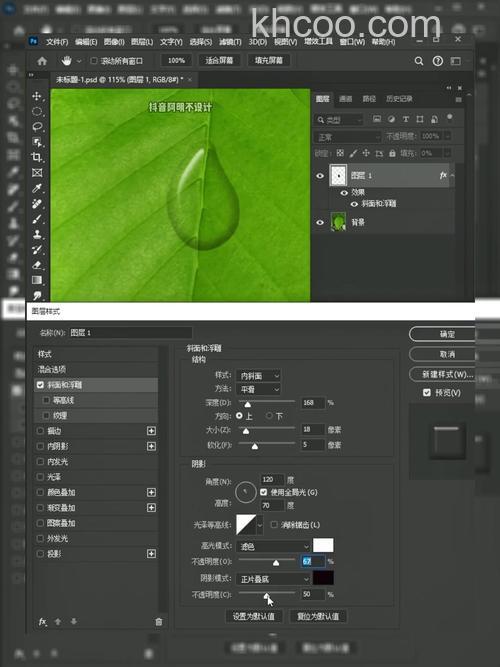The height and width of the screenshot is (667, 500).
Task: Enable the Contour sub-option checkbox
Action: coord(46,400)
